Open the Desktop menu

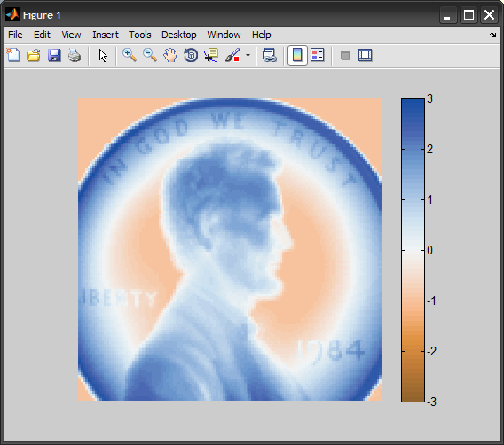pyautogui.click(x=178, y=35)
